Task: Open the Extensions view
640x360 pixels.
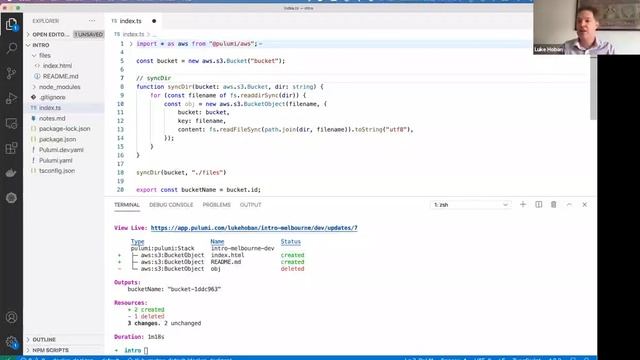Action: coord(11,148)
